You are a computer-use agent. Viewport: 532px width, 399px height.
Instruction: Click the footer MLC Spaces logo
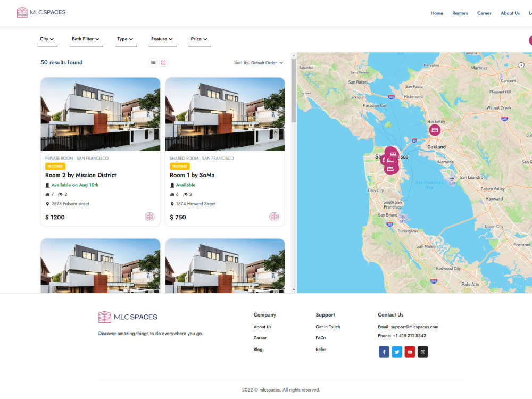(128, 317)
